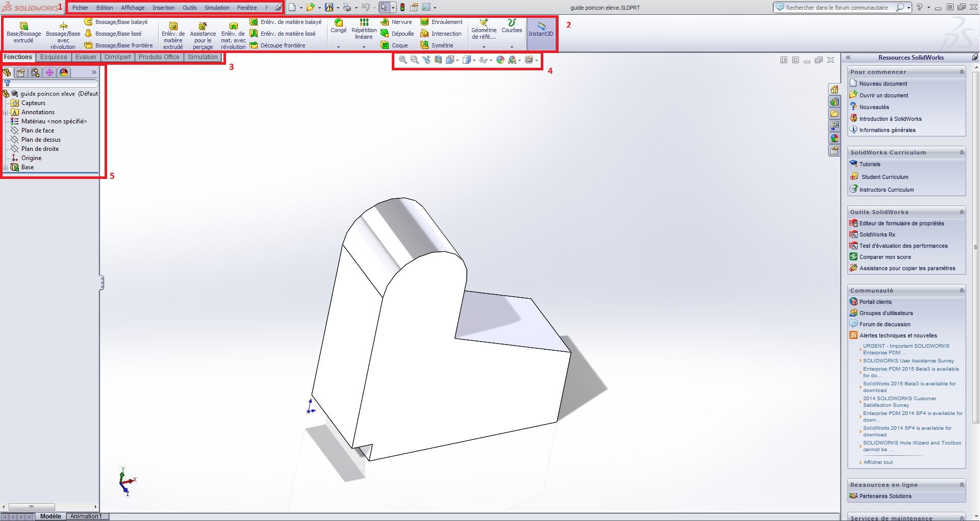Click the Edit appearance color sphere icon
980x521 pixels.
coord(500,60)
